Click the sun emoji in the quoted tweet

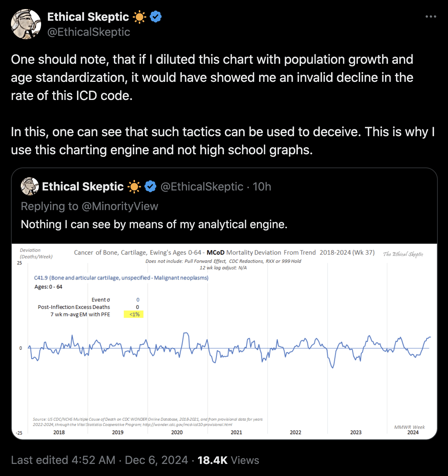[134, 187]
